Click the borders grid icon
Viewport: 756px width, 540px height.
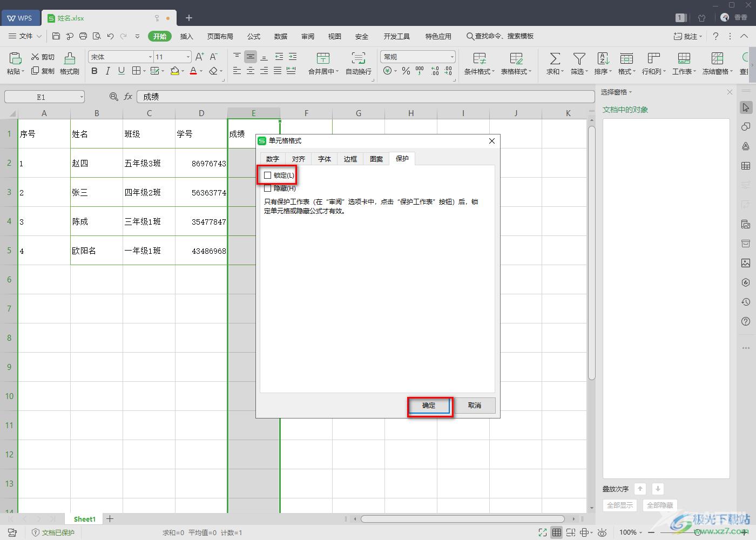point(137,71)
